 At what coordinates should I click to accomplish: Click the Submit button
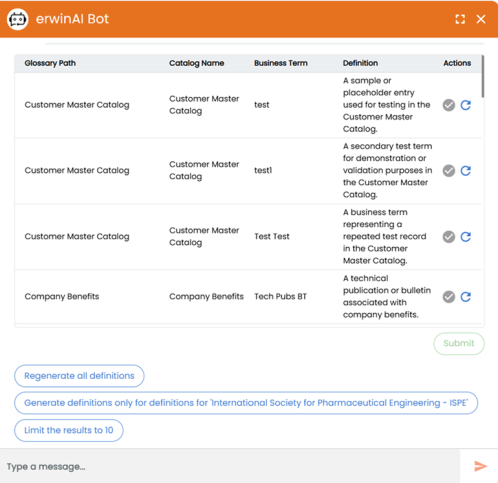pos(459,343)
